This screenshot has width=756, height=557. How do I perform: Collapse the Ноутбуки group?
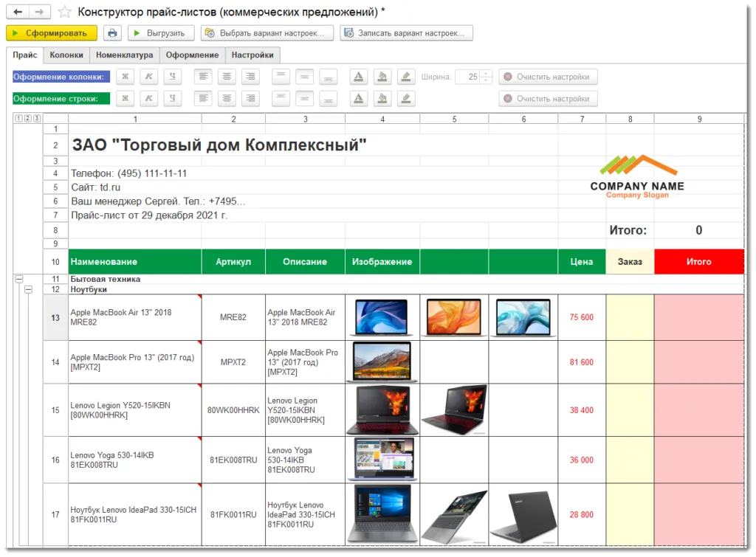pos(29,290)
